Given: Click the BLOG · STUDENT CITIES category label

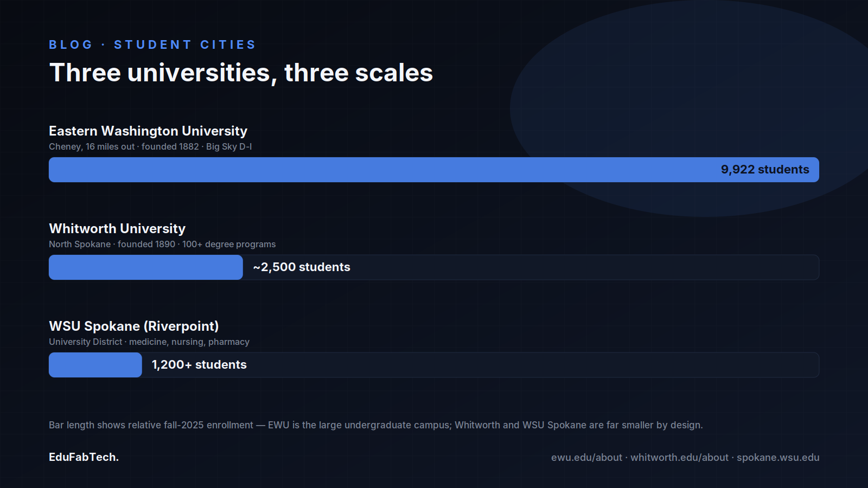Looking at the screenshot, I should click(x=152, y=44).
